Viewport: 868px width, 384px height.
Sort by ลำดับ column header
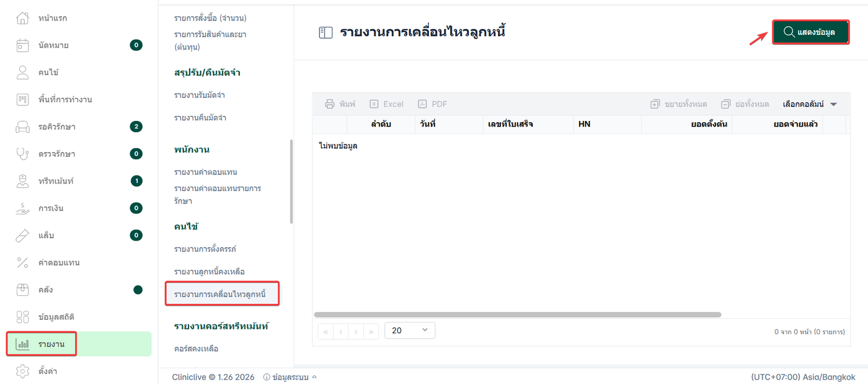point(381,125)
